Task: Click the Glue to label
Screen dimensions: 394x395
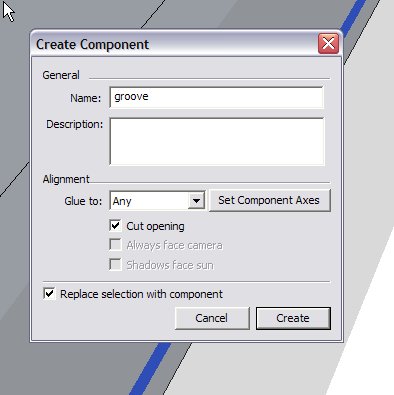Action: pyautogui.click(x=83, y=201)
